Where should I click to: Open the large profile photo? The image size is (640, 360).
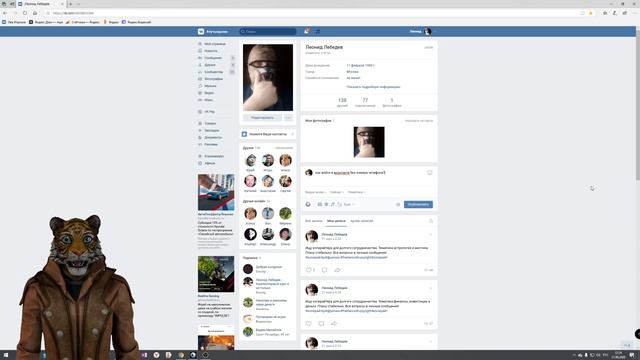268,78
